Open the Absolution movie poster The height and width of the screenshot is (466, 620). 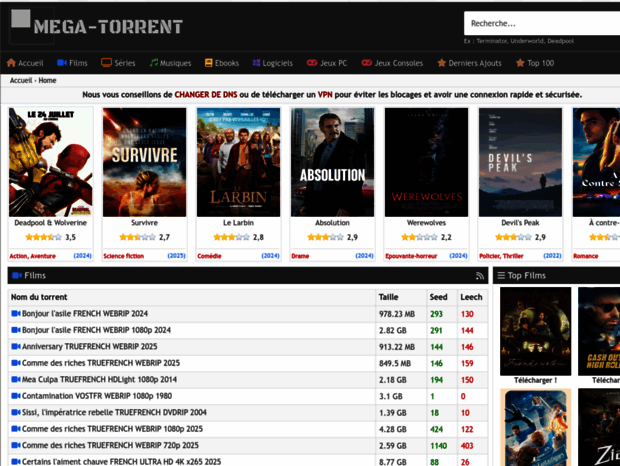(332, 162)
